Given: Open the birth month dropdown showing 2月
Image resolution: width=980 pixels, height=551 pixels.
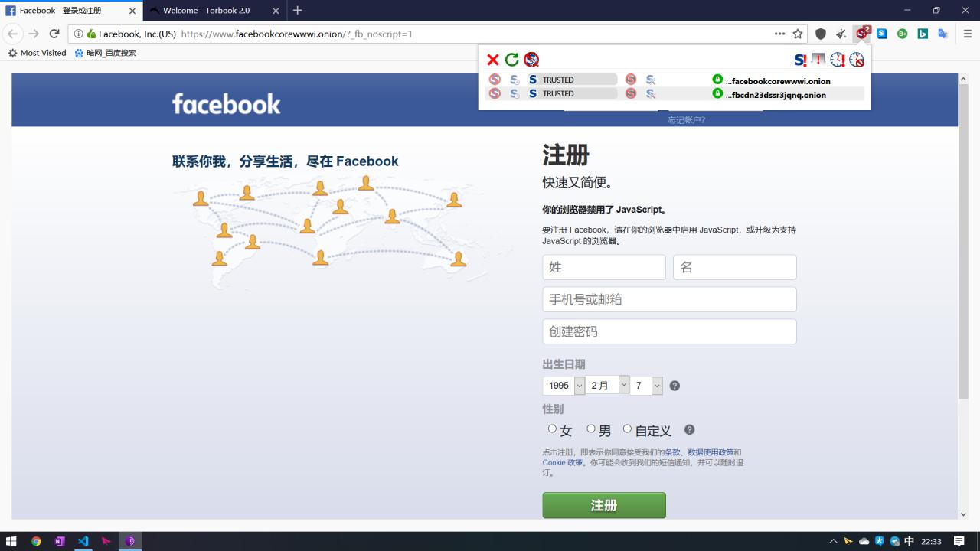Looking at the screenshot, I should [x=608, y=386].
